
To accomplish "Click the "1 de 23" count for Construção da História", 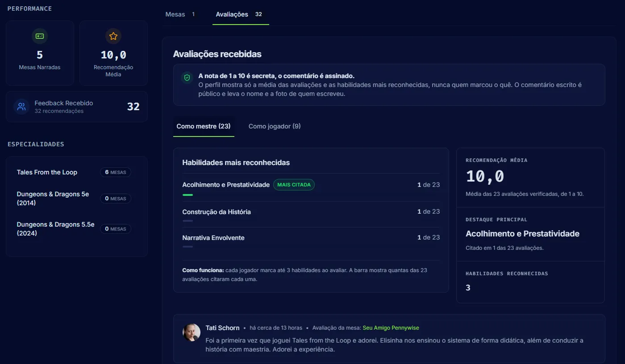I will [x=429, y=212].
